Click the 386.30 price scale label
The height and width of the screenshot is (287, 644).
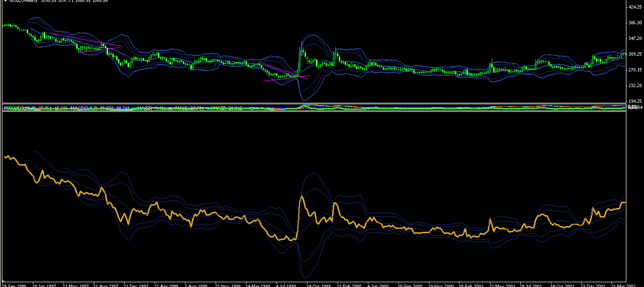[x=635, y=22]
